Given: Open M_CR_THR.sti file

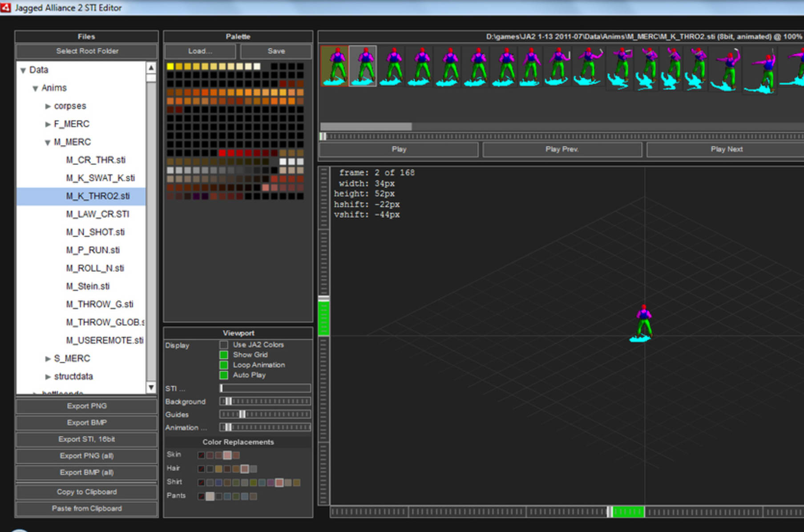Looking at the screenshot, I should click(x=96, y=160).
